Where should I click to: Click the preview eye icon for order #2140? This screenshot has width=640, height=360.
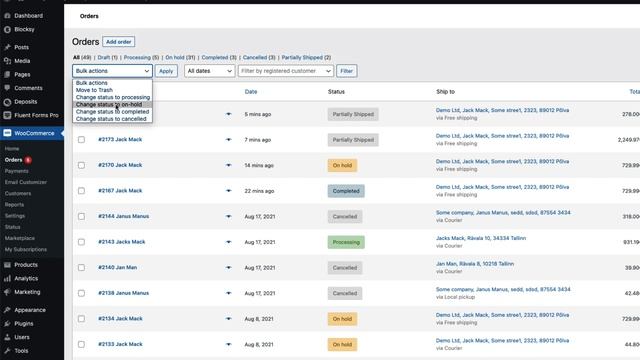pos(228,267)
